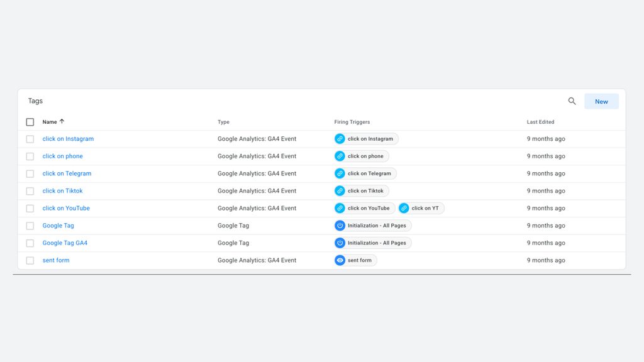This screenshot has height=362, width=644.
Task: Click the Type column header
Action: [x=223, y=122]
